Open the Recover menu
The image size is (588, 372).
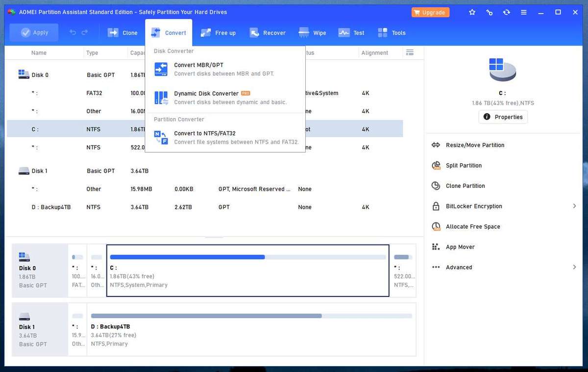(x=268, y=33)
